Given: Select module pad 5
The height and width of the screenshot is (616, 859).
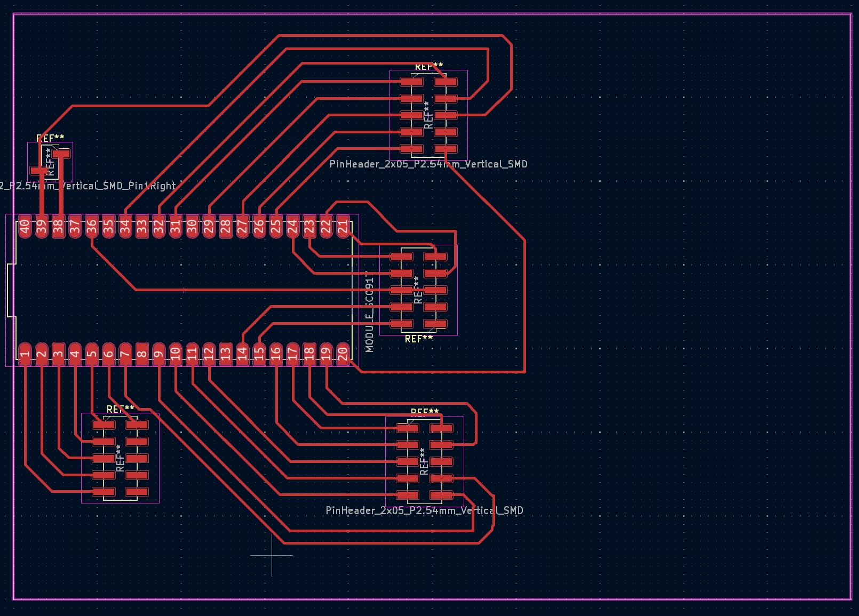Looking at the screenshot, I should [x=92, y=354].
